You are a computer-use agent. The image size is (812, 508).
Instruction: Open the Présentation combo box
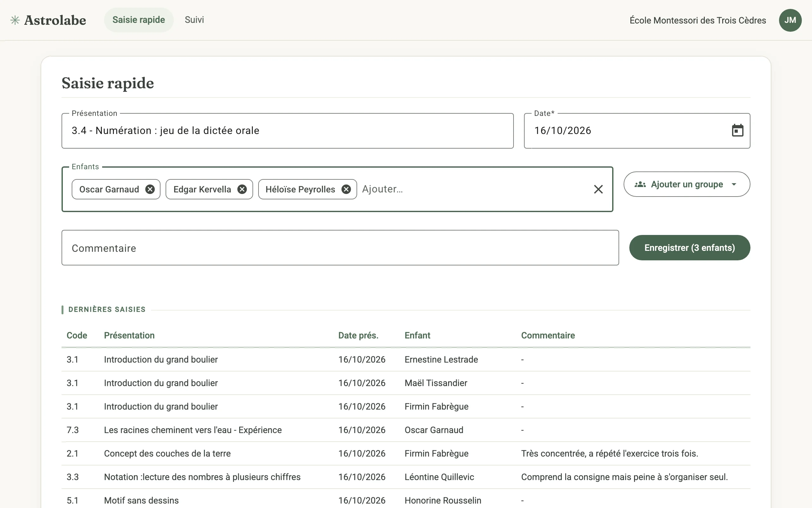[x=288, y=131]
